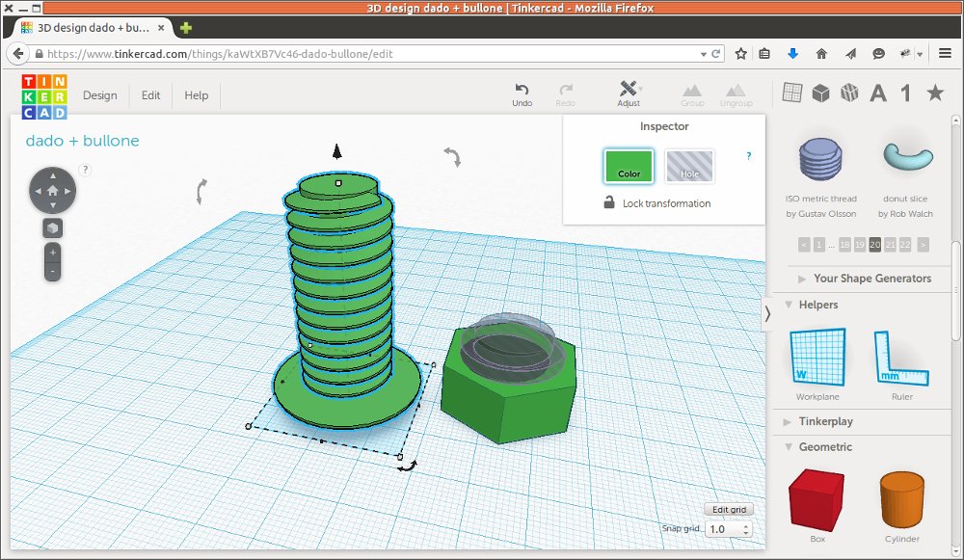Click the Ungroup icon
964x560 pixels.
(736, 91)
